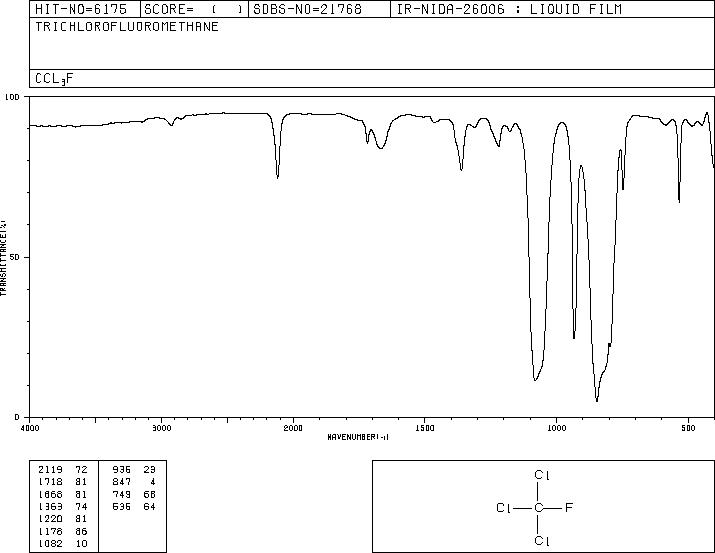Click transmittance value 66 beside 749
Screen dimensions: 715x553
click(150, 494)
